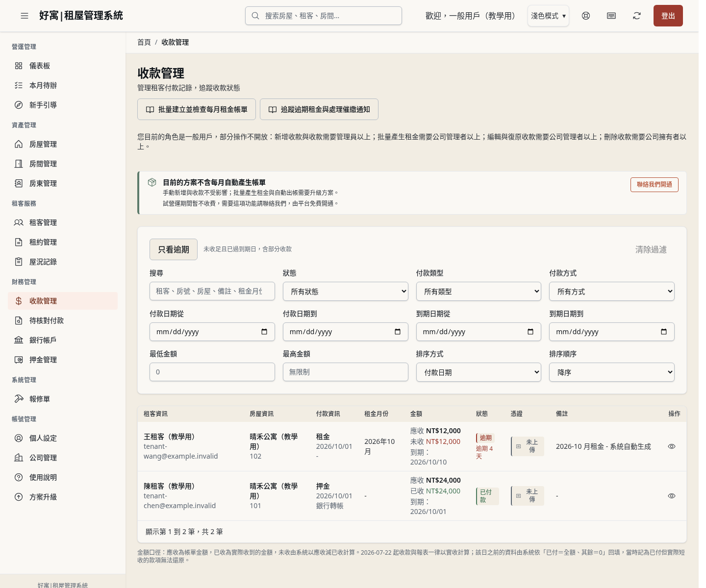Screen dimensions: 706x588
Task: Open 押金管理 in the sidebar
Action: point(63,360)
